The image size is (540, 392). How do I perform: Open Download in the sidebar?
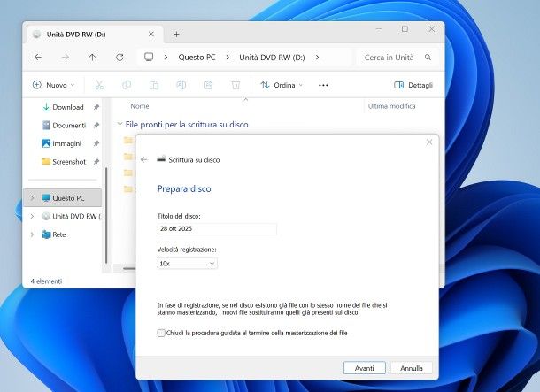coord(68,107)
